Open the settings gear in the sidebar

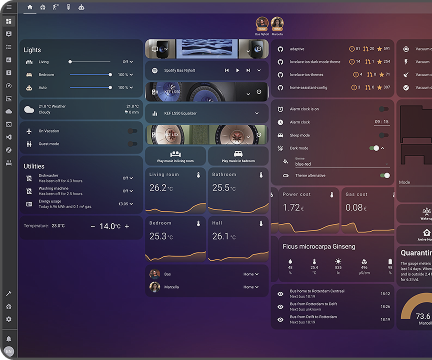pyautogui.click(x=9, y=319)
